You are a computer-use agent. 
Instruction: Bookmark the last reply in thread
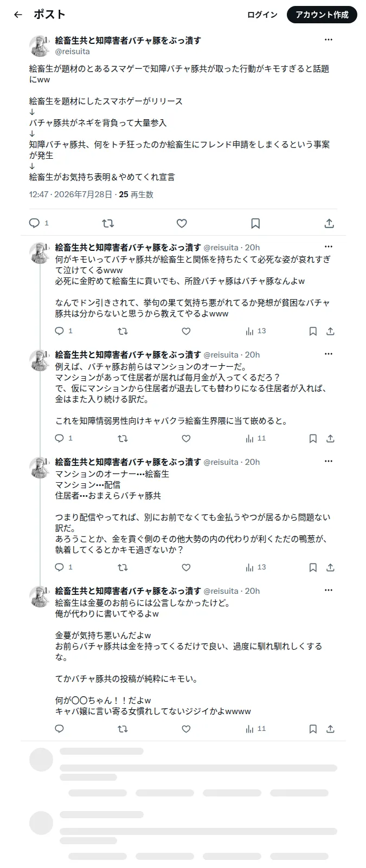tap(313, 729)
